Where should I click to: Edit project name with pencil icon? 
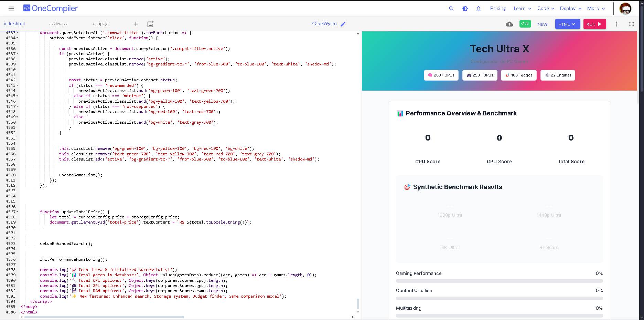tap(343, 24)
